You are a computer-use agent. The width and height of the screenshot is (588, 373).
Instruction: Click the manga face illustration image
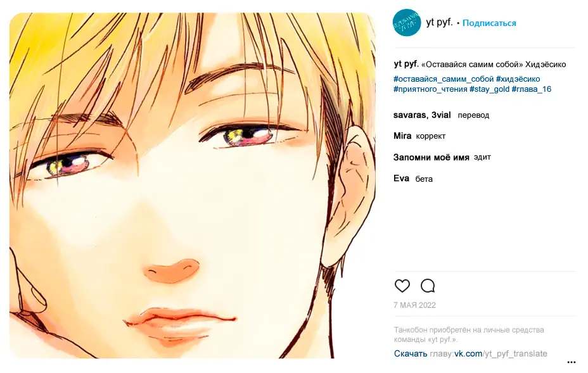193,186
